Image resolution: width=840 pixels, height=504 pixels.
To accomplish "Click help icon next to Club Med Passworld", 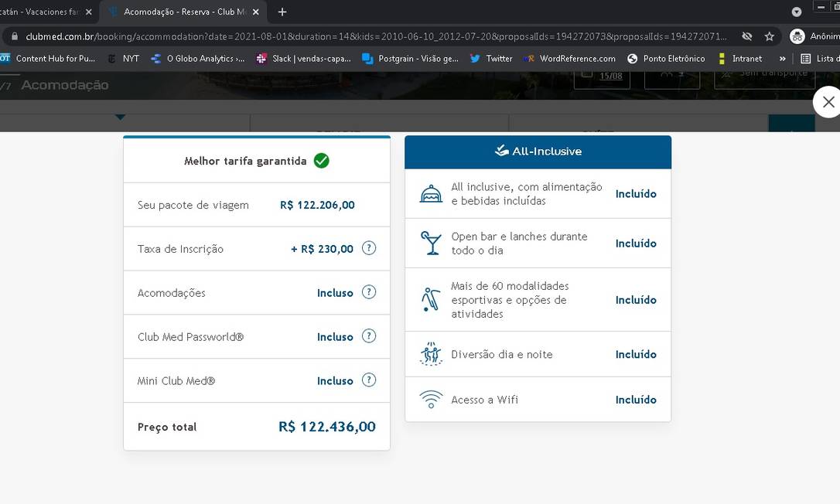I will click(369, 336).
